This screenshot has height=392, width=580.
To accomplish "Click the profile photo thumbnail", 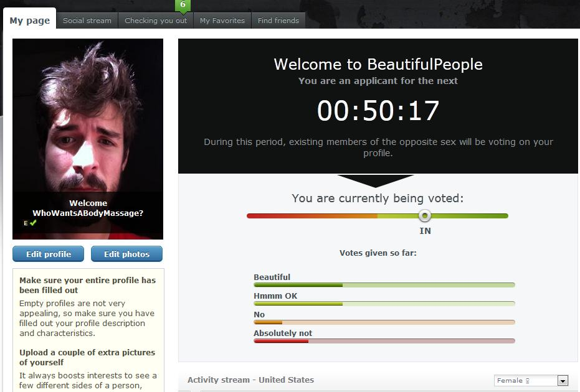I will [88, 139].
